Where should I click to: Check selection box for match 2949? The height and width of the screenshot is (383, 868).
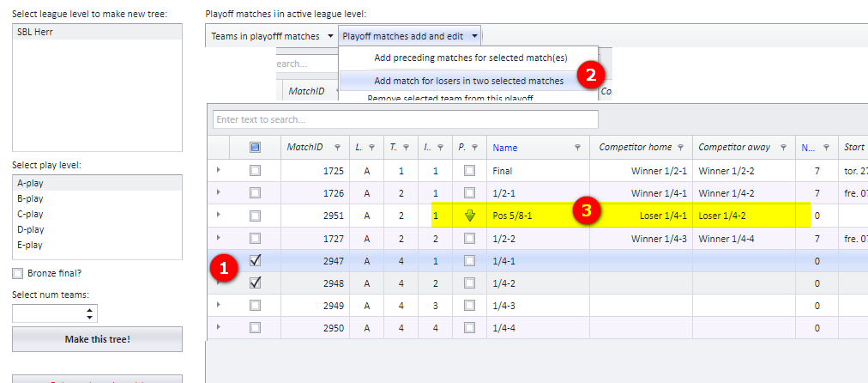(256, 306)
